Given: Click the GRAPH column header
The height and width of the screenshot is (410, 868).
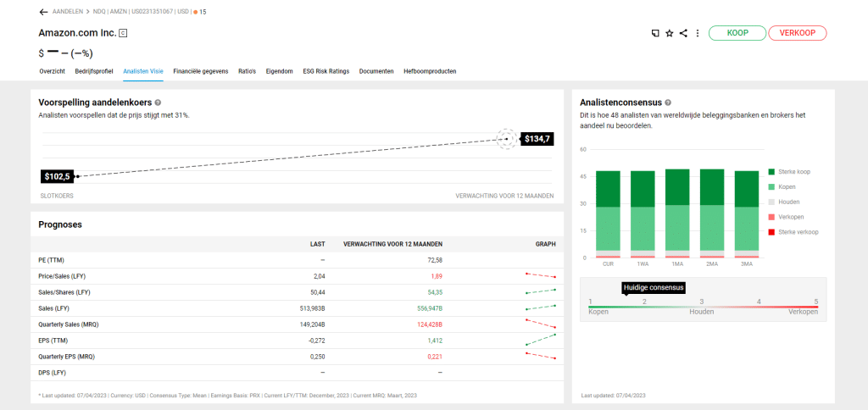Looking at the screenshot, I should point(545,244).
